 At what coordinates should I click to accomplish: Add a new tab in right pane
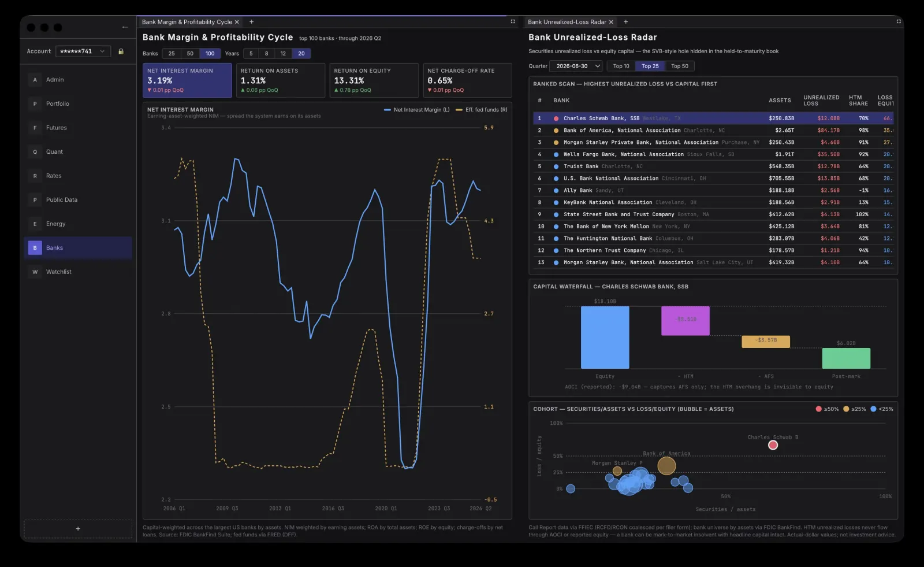click(625, 22)
